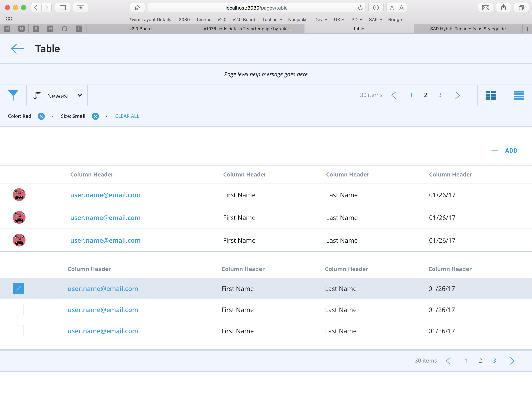Remove the Color: Red filter chip
Screen dimensions: 532x408
point(41,116)
